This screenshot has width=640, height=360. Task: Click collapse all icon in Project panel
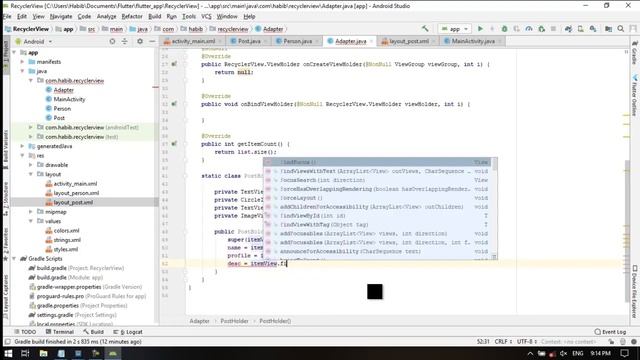point(124,41)
